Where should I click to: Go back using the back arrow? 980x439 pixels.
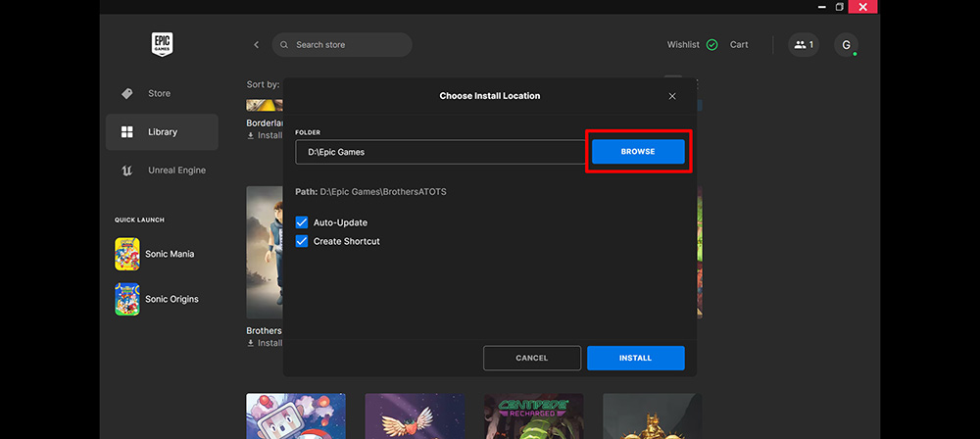(x=256, y=44)
